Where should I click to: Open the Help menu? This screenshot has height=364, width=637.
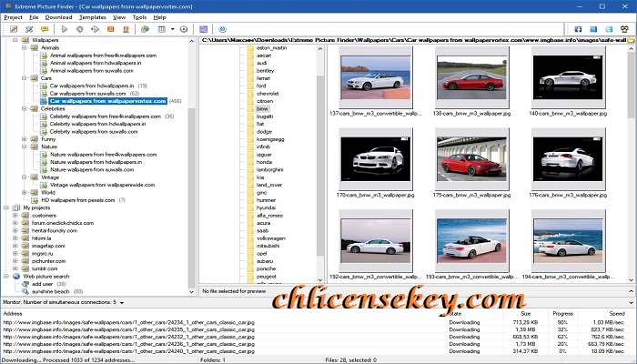[159, 17]
